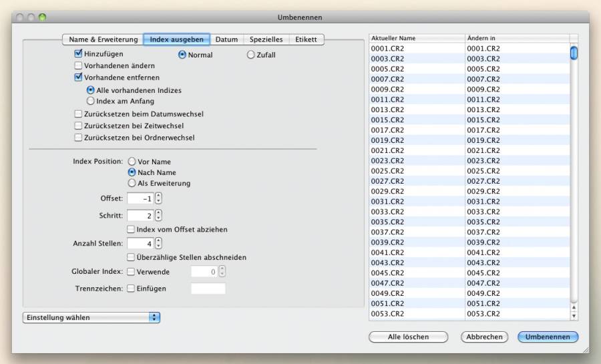Open the Datum tab
This screenshot has height=364, width=601.
tap(226, 39)
